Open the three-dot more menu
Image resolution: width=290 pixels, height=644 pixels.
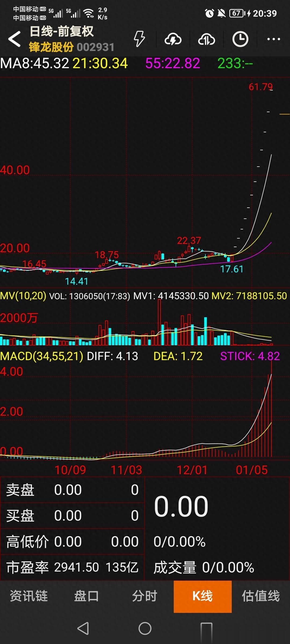tap(274, 39)
